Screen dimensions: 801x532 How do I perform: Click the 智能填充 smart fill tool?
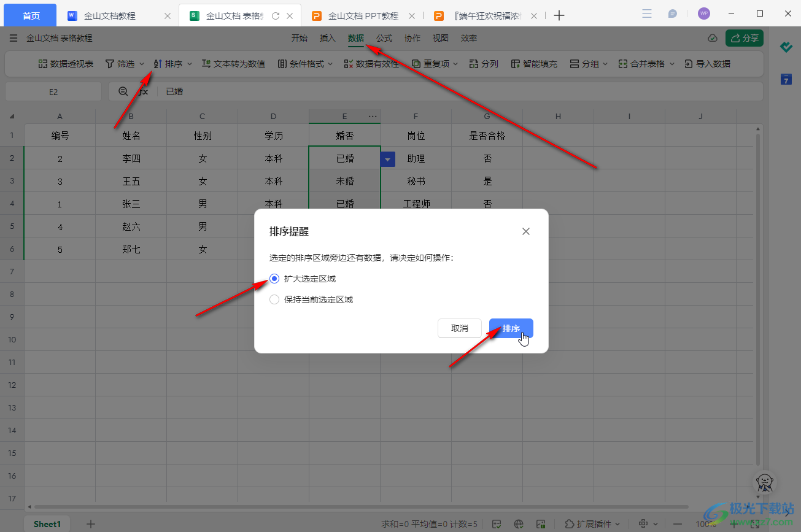point(535,64)
